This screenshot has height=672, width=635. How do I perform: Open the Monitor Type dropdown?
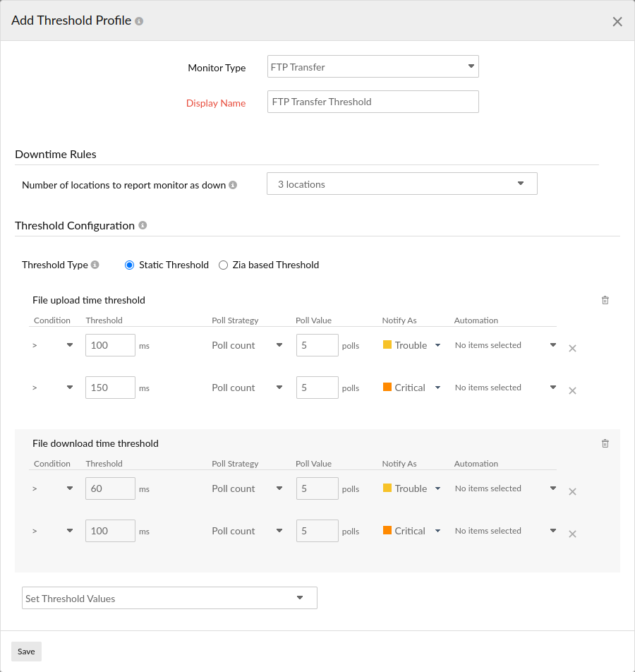point(471,66)
